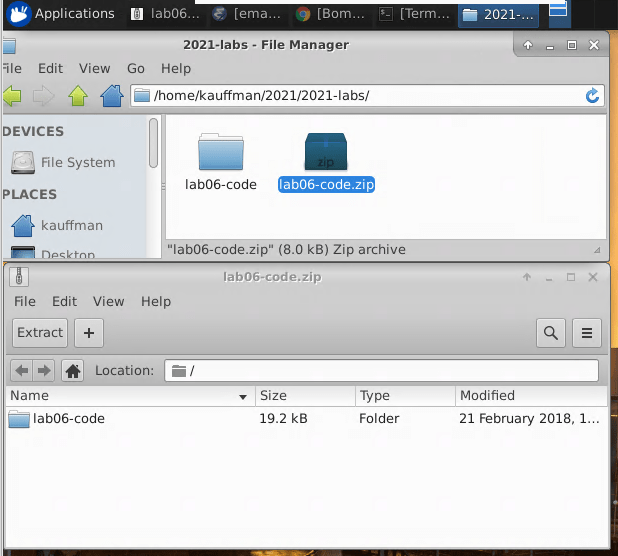Click the archive Location field
Image resolution: width=618 pixels, height=556 pixels.
pyautogui.click(x=381, y=371)
